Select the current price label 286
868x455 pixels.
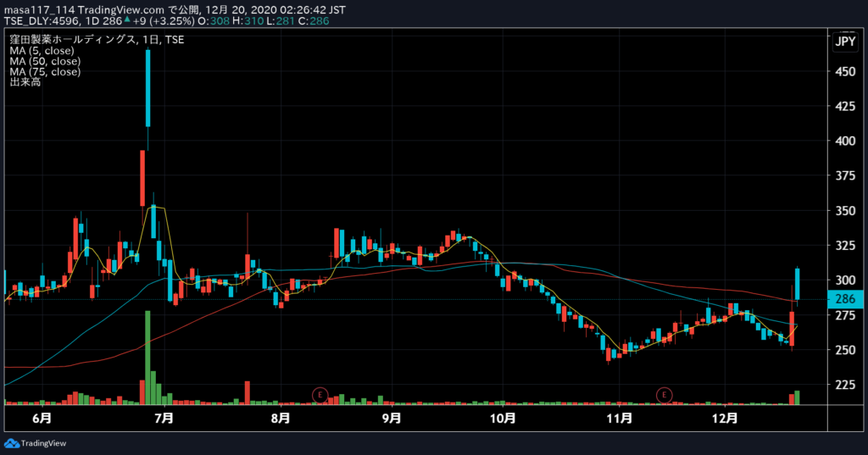845,299
